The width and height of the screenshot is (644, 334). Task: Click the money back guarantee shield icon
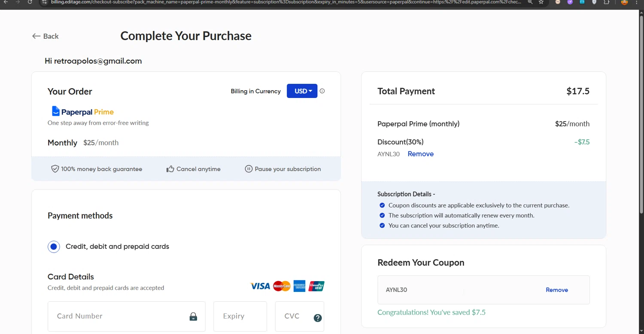point(55,169)
